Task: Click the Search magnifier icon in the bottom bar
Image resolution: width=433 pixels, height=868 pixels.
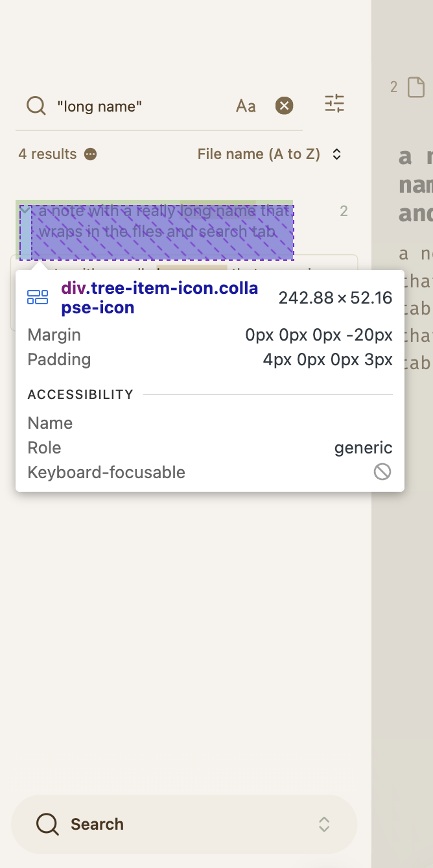Action: (47, 824)
